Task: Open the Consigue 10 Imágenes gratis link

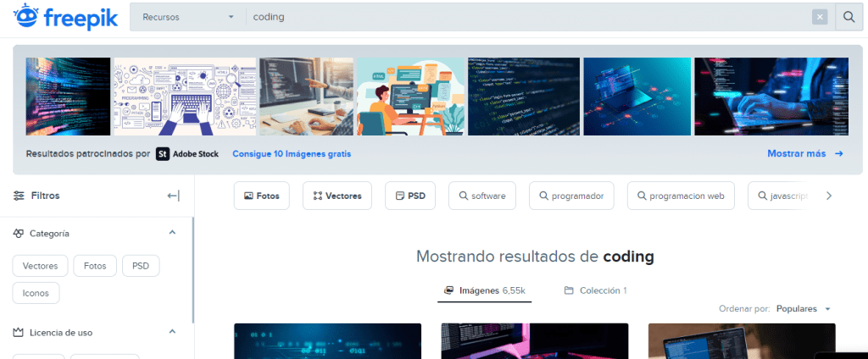Action: click(292, 154)
